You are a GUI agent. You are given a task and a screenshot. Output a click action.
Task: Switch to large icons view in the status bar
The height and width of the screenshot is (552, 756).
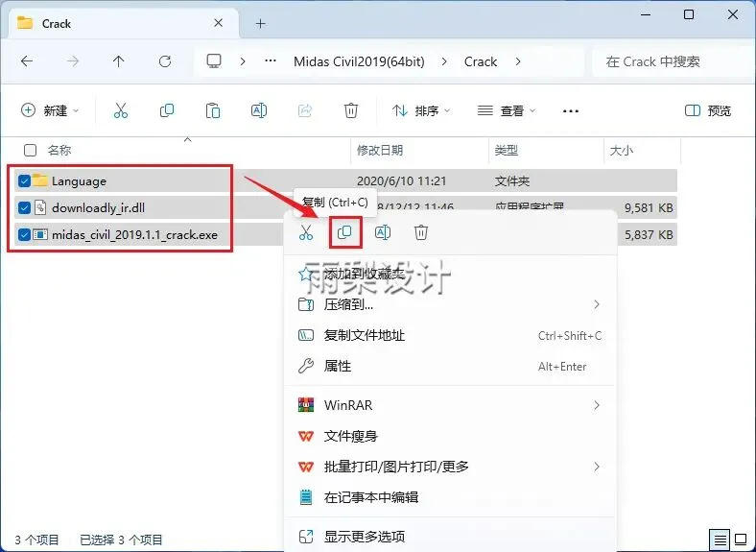point(741,540)
